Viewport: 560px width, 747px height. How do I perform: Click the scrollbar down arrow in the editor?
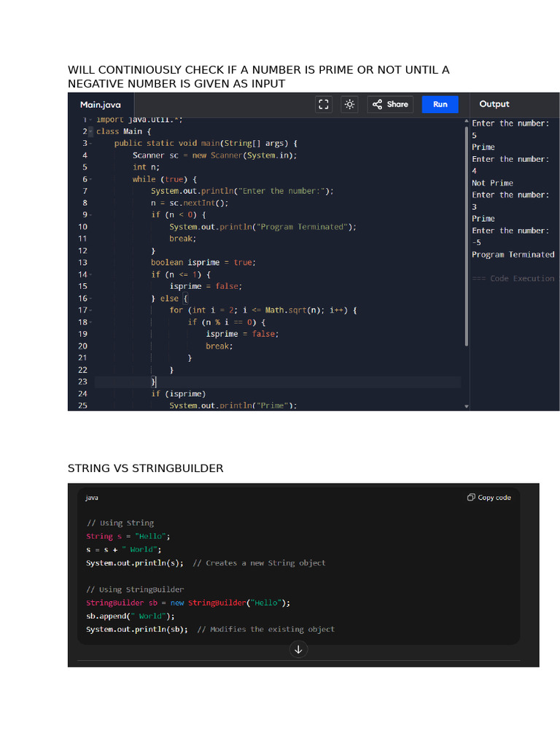(x=466, y=406)
